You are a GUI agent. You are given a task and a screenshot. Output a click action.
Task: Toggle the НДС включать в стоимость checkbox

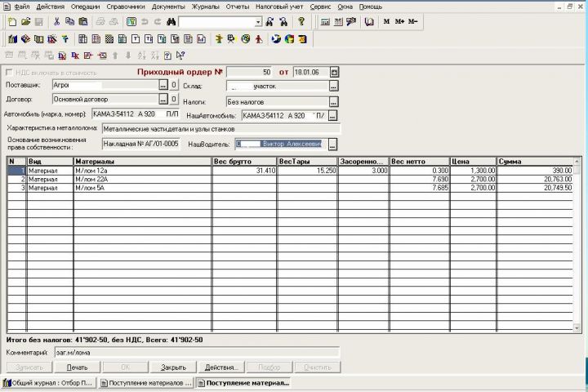coord(9,72)
